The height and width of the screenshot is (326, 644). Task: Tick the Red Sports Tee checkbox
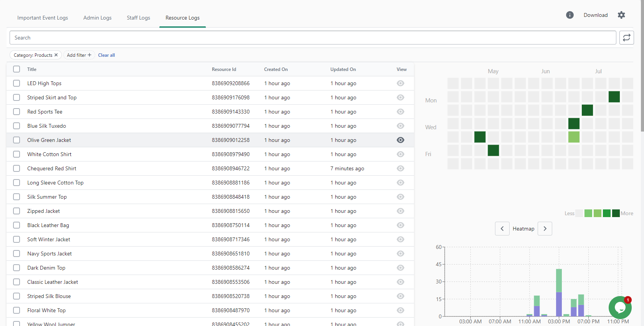[x=17, y=112]
